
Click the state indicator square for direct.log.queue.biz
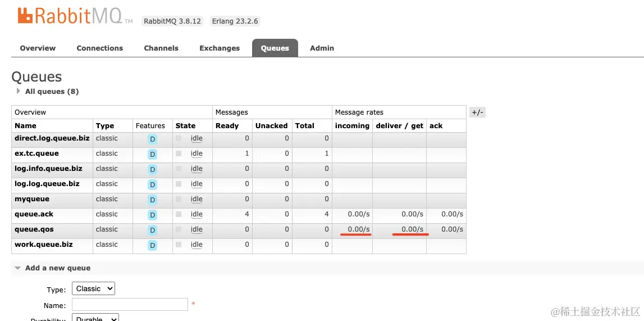pos(179,138)
